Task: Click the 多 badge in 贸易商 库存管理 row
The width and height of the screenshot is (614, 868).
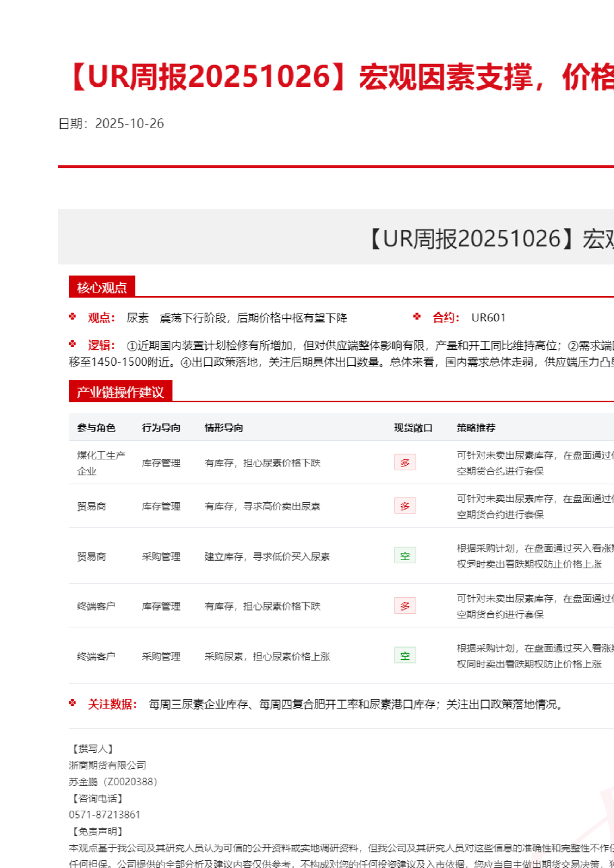Action: click(405, 506)
